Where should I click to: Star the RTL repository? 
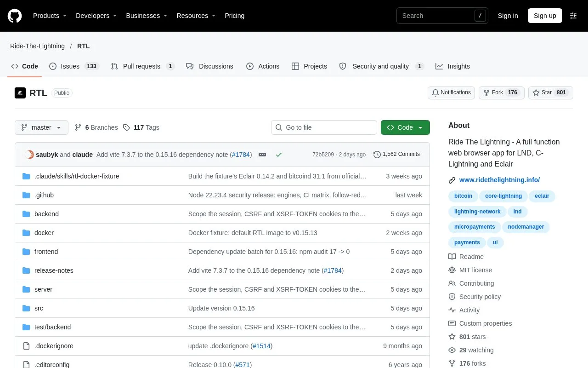point(551,93)
